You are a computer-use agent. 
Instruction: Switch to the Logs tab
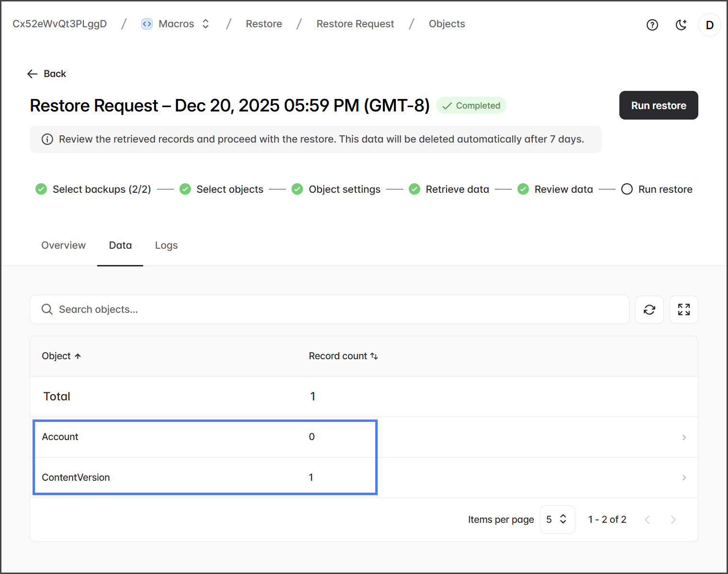166,245
